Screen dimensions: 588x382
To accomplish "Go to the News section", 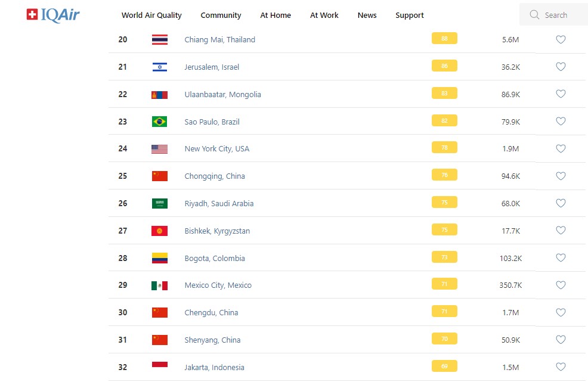I will 367,15.
